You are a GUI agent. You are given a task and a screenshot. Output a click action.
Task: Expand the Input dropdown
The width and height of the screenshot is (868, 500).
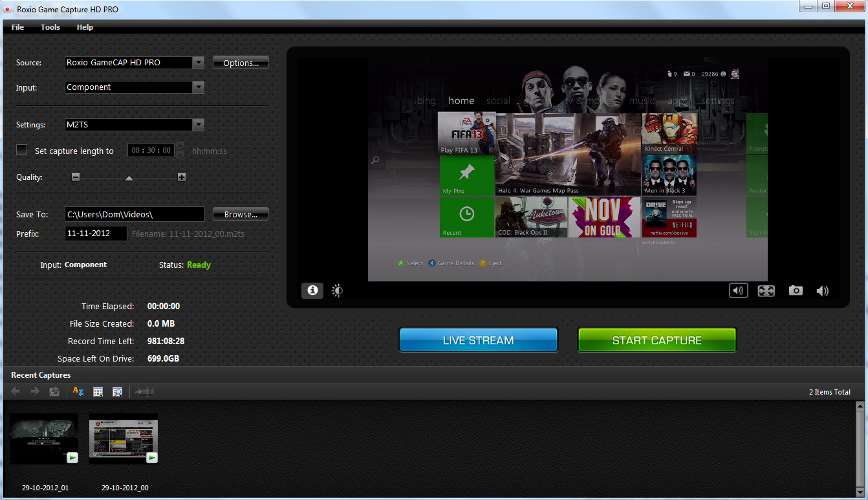(199, 87)
